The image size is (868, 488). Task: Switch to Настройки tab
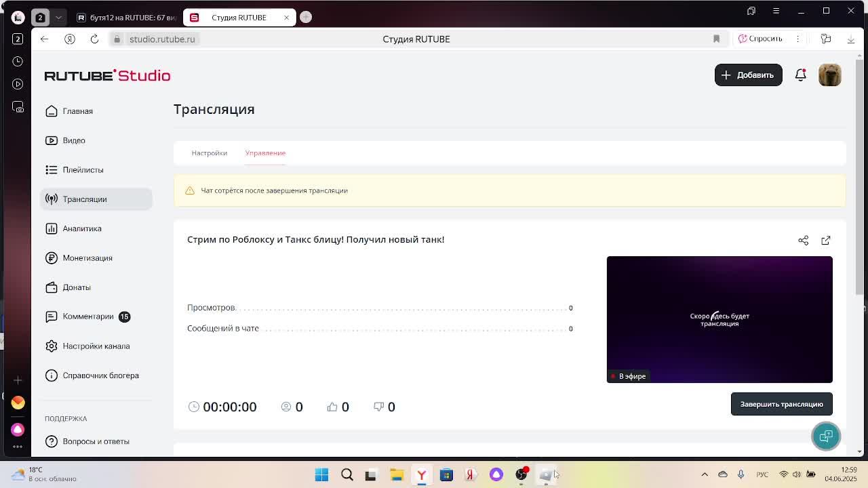tap(209, 153)
